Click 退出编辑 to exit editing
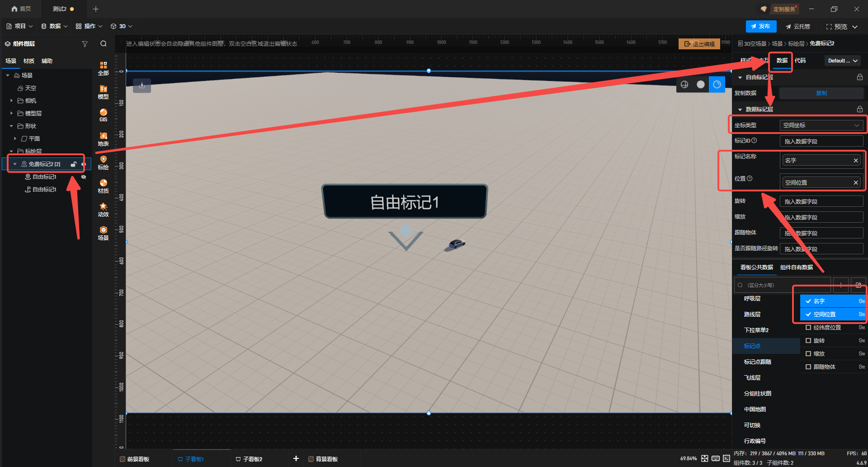 click(x=699, y=44)
